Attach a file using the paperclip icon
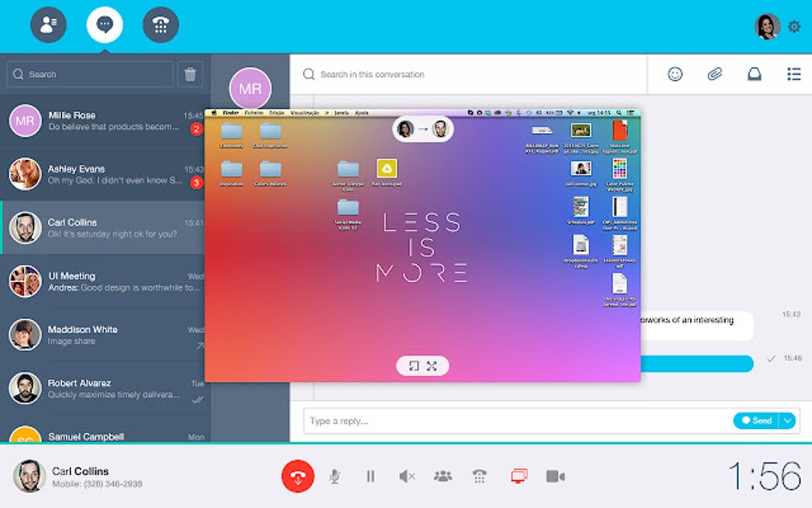 714,74
